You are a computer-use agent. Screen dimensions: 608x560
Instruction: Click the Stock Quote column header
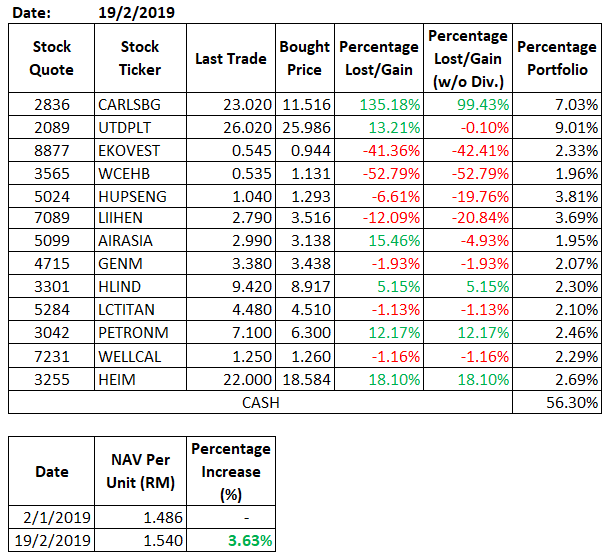click(x=52, y=59)
